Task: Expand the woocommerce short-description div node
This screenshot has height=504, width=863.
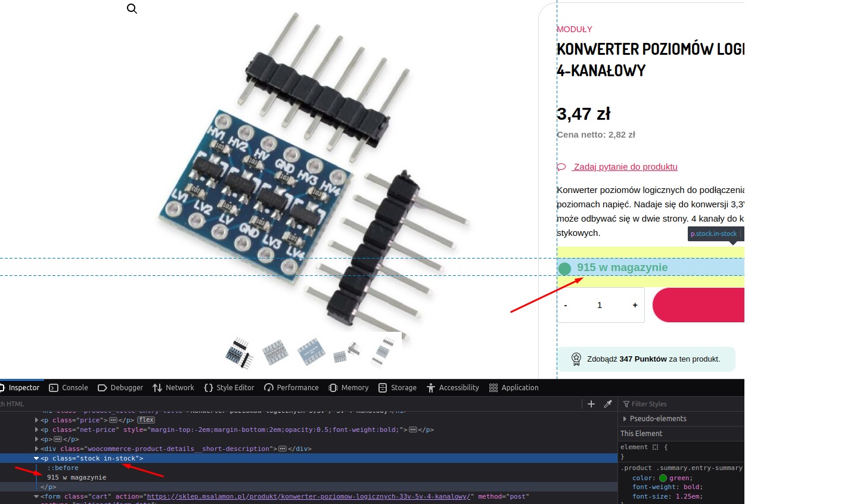Action: pyautogui.click(x=36, y=449)
